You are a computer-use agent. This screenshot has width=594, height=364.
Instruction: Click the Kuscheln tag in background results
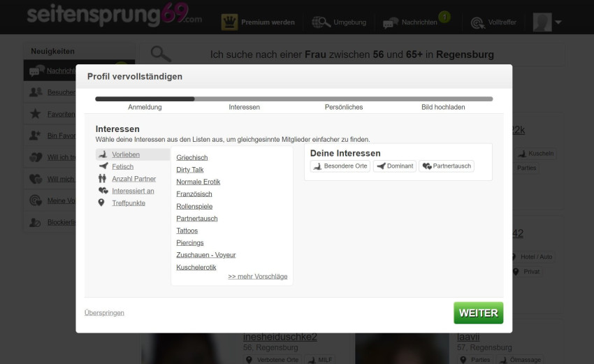(536, 154)
